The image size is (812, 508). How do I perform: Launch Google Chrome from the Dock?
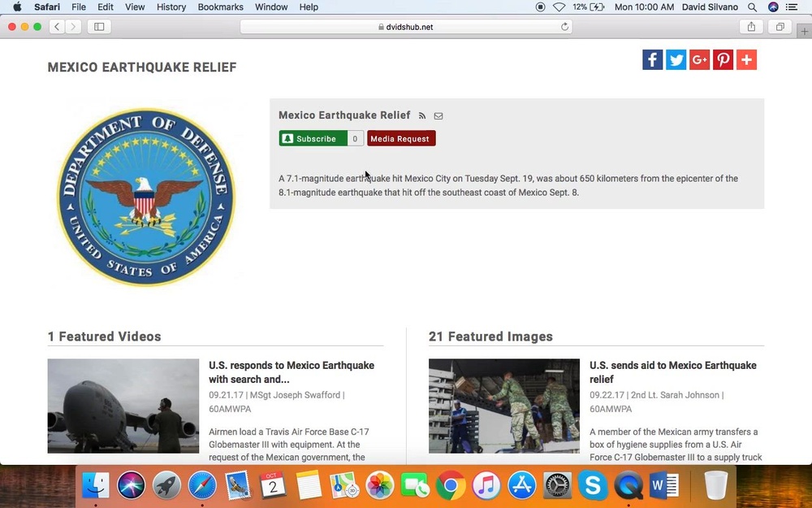click(x=451, y=485)
